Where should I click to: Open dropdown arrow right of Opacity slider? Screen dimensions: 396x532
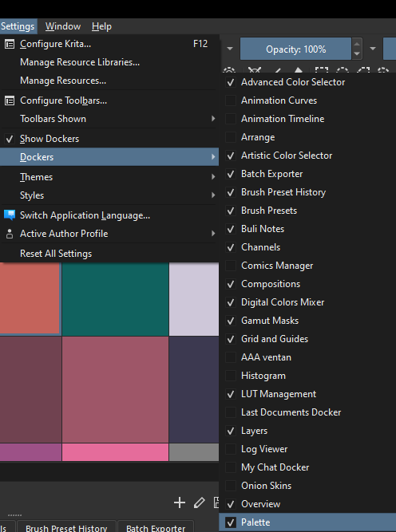[x=373, y=49]
